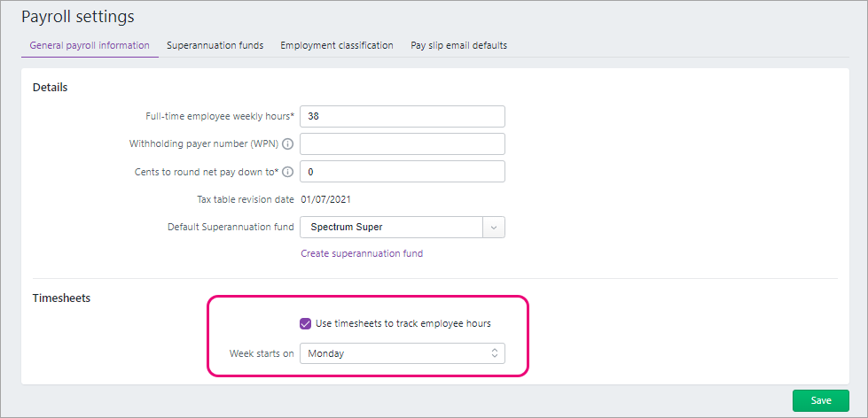The image size is (868, 418).
Task: Follow the Create superannuation fund link
Action: tap(362, 253)
